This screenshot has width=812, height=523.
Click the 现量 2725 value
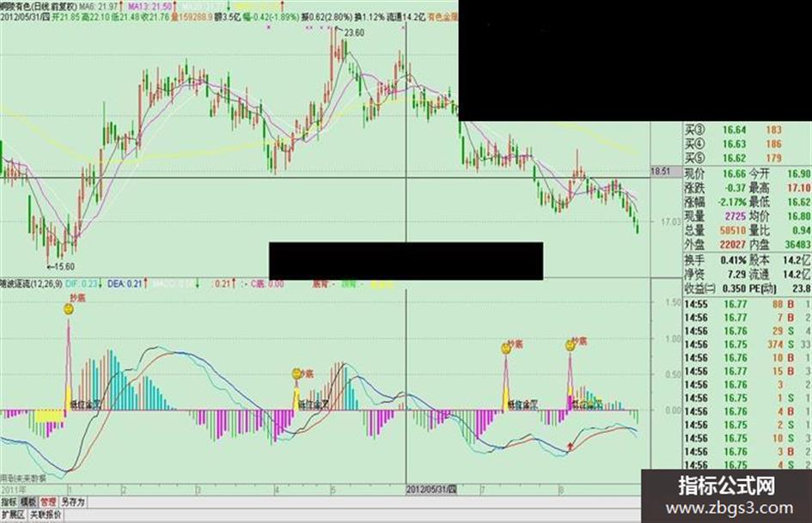(x=735, y=216)
